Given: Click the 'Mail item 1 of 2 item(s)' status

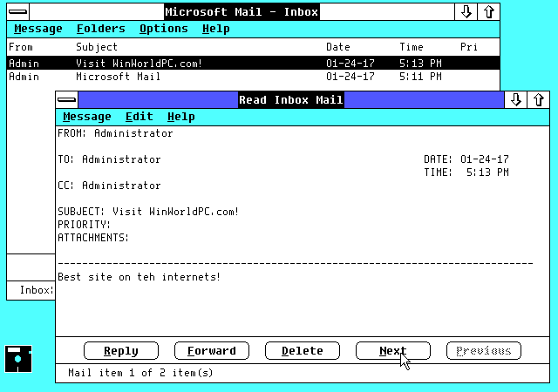Looking at the screenshot, I should point(140,373).
